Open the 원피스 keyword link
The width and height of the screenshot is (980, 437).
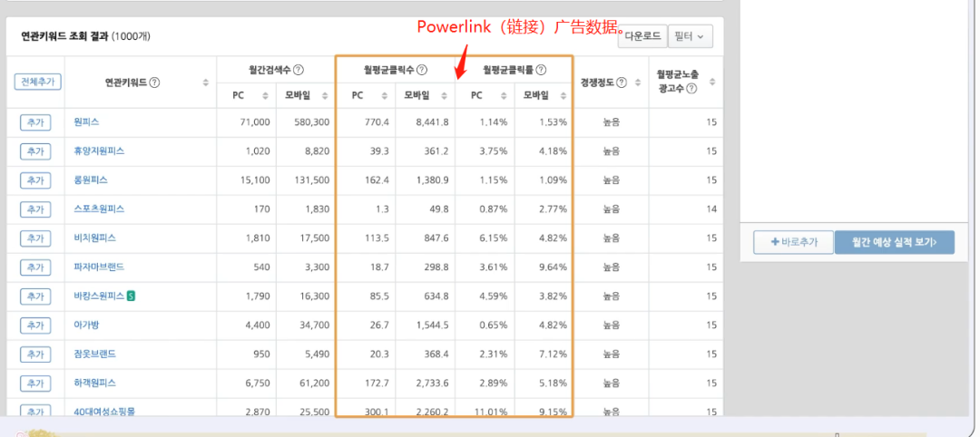point(86,121)
